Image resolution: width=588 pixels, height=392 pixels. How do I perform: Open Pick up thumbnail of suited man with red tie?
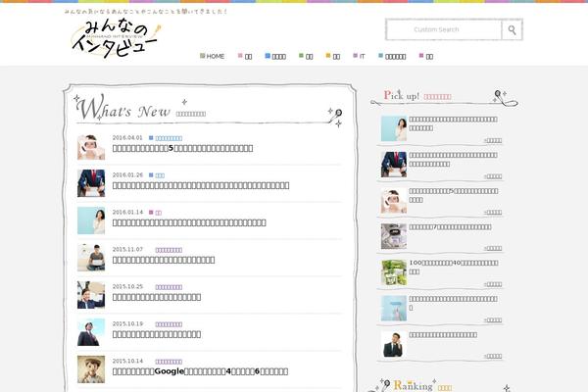click(x=394, y=165)
